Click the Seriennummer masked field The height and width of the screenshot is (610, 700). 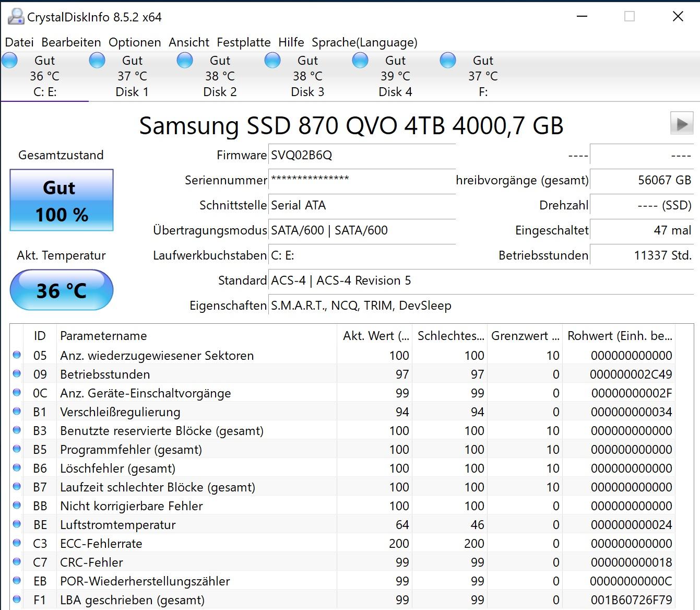362,180
